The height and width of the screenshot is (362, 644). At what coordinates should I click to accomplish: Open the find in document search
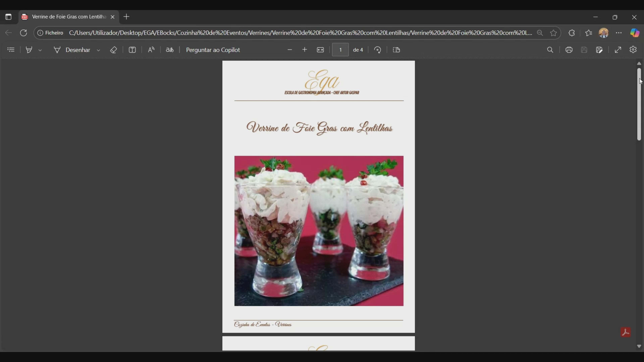point(550,50)
